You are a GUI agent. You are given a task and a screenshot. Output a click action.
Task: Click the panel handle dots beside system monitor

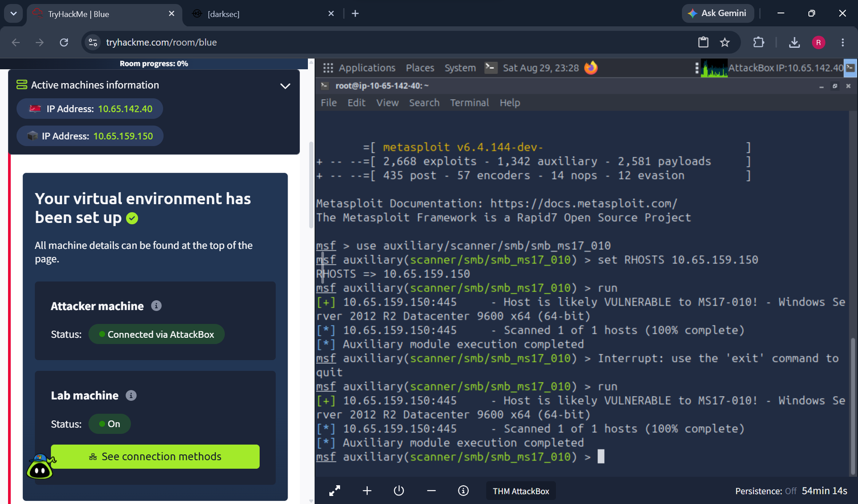pyautogui.click(x=697, y=68)
